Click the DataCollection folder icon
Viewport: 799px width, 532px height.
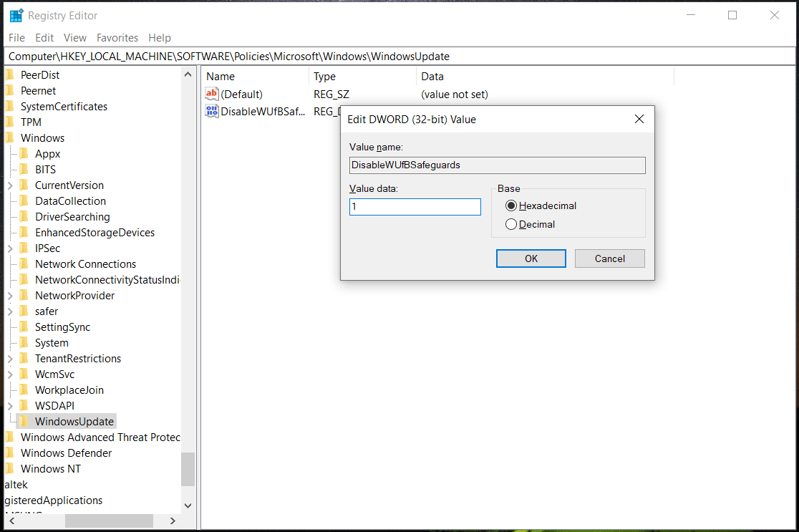pos(24,201)
